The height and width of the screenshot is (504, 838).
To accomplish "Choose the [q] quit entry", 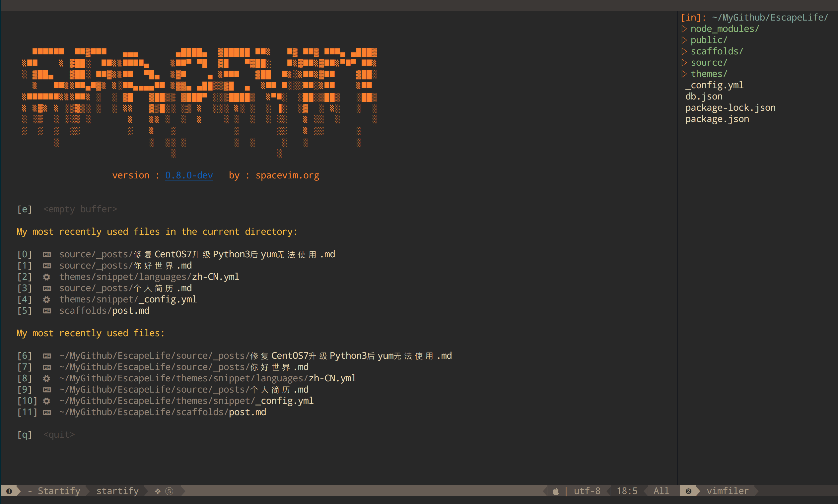I will tap(46, 435).
